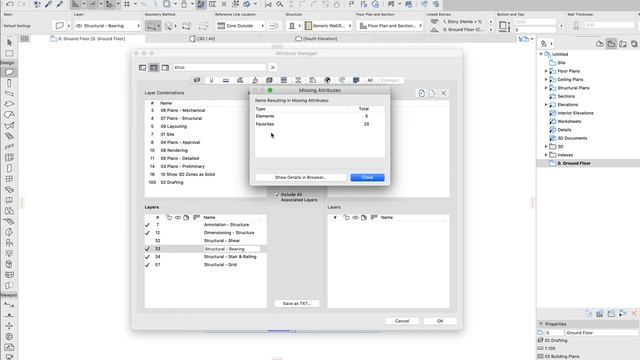Click Show Details in Browser button
Screen dimensions: 640x360
pyautogui.click(x=300, y=178)
